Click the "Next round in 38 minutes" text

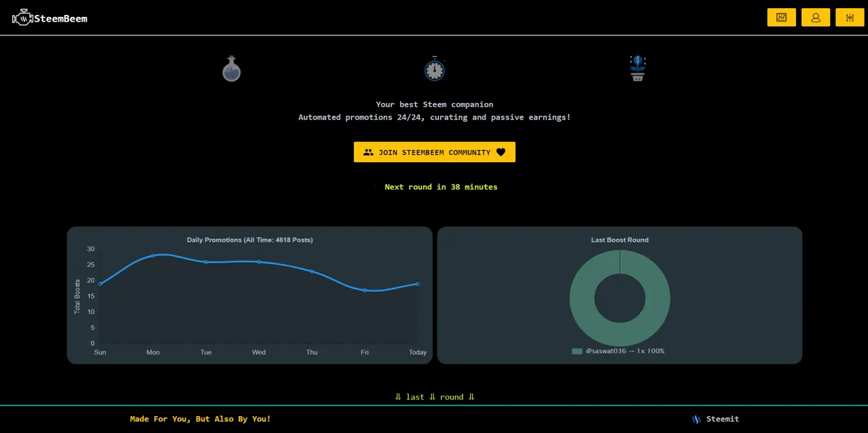pyautogui.click(x=441, y=187)
